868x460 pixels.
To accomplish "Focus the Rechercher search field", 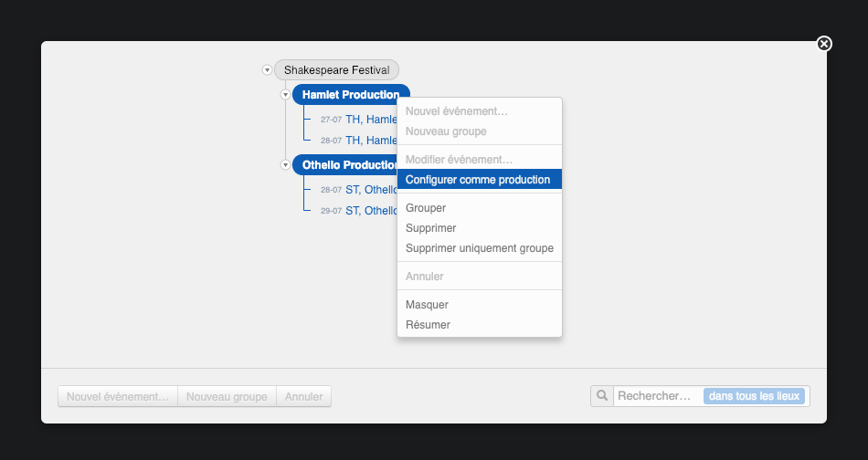I will (656, 396).
